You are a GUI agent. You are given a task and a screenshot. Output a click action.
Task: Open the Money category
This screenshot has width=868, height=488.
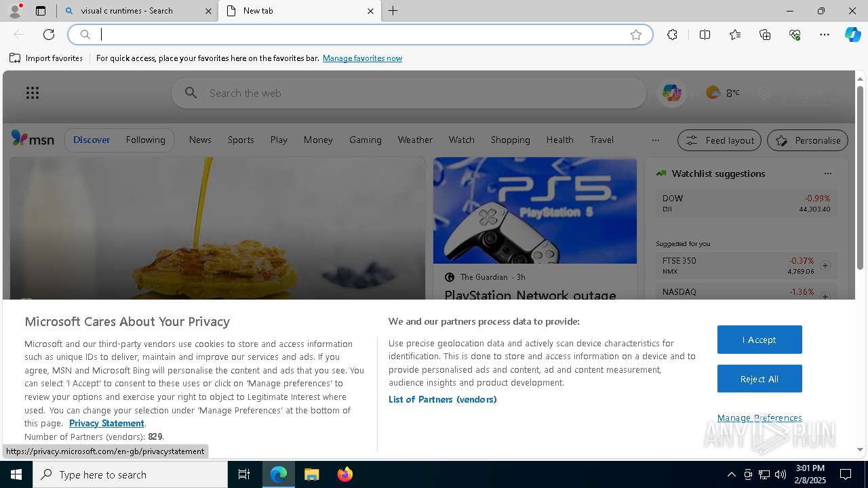point(318,140)
